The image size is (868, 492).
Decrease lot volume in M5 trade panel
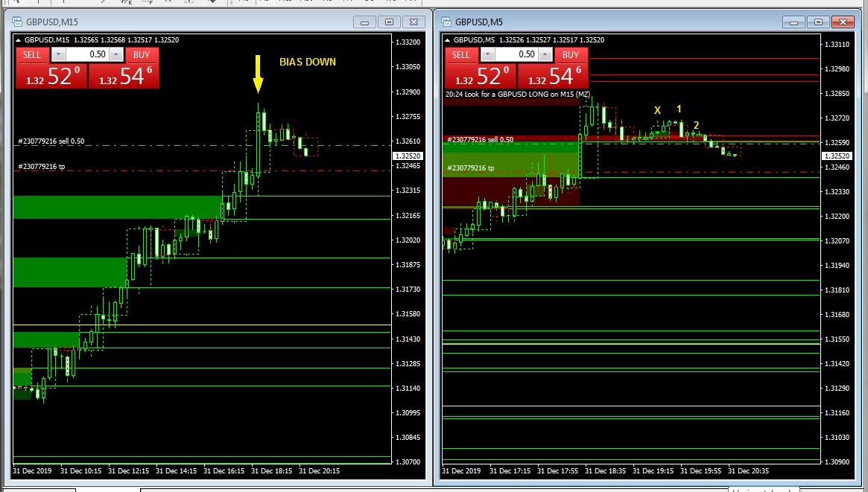[x=487, y=54]
